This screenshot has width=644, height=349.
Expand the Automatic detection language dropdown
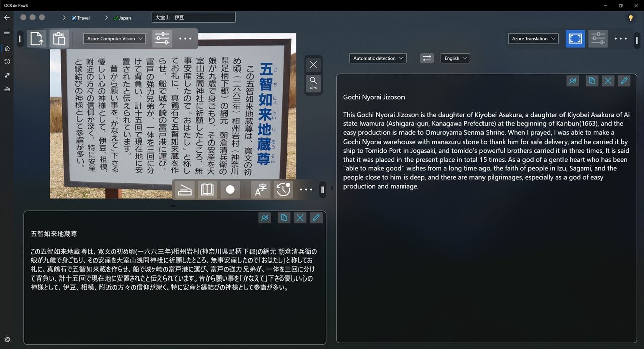tap(378, 58)
